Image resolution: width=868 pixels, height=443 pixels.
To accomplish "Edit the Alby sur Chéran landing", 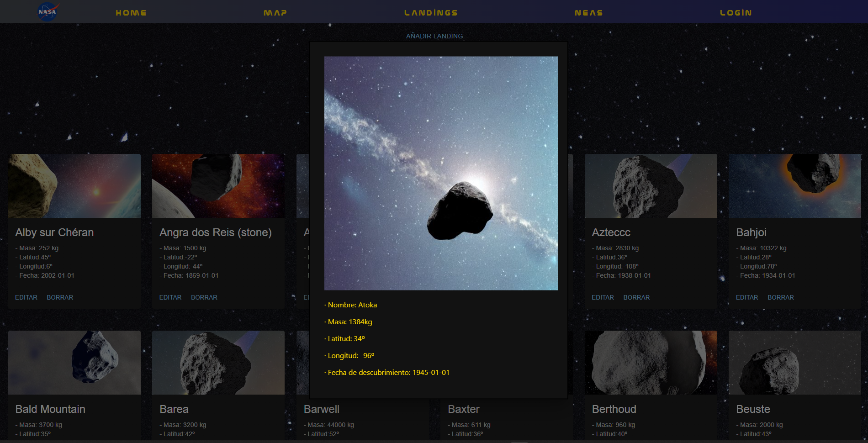I will click(x=26, y=297).
